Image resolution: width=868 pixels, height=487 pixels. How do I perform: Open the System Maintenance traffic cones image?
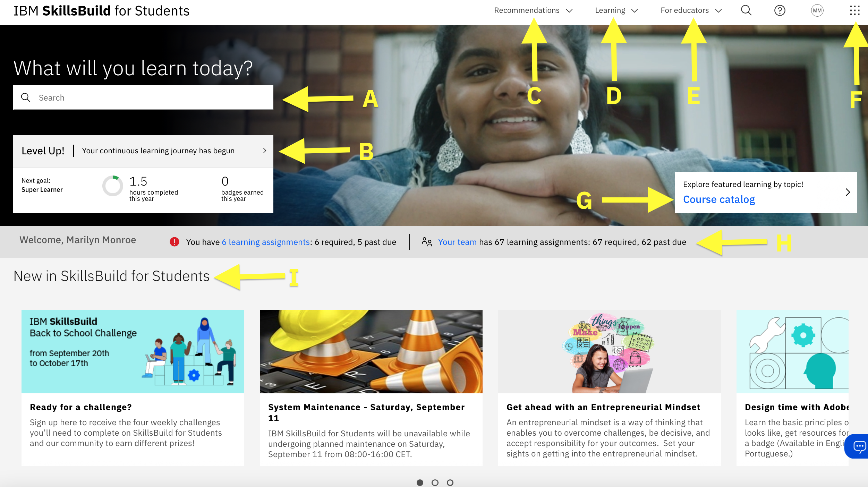[x=371, y=351]
